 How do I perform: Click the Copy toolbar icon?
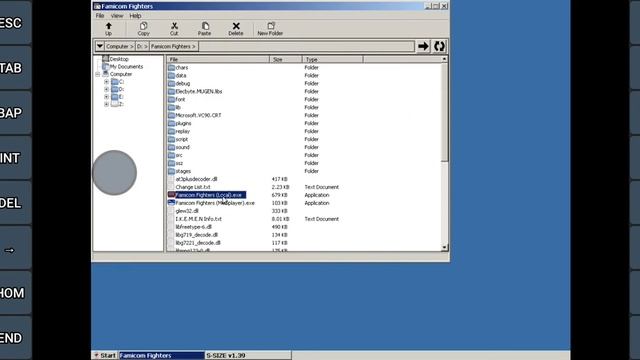coord(143,29)
